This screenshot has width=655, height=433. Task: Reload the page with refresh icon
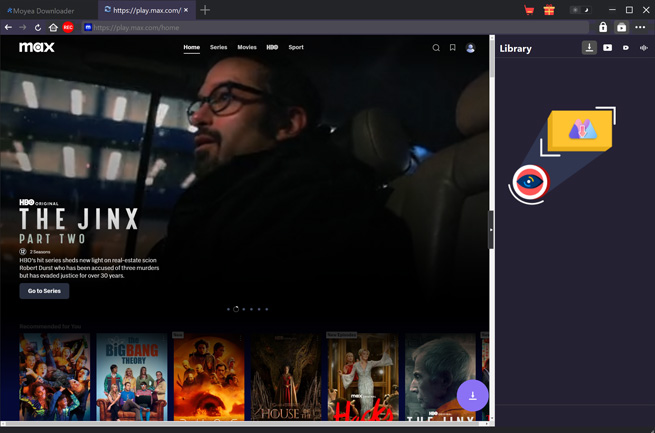click(x=38, y=28)
